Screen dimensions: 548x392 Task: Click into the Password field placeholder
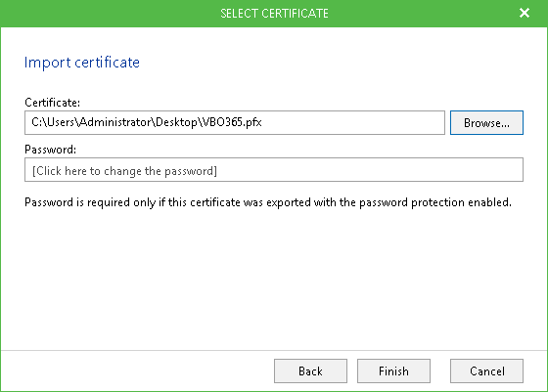coord(274,170)
